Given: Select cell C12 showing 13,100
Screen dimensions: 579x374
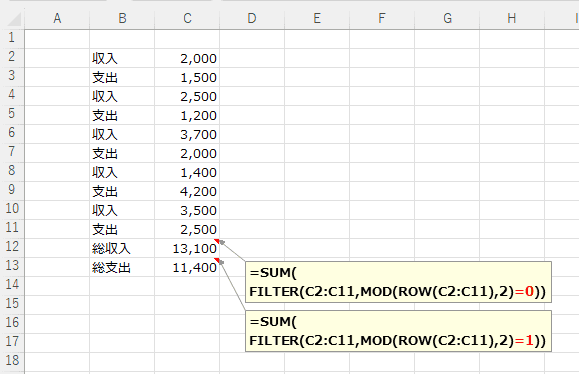Looking at the screenshot, I should click(x=187, y=248).
